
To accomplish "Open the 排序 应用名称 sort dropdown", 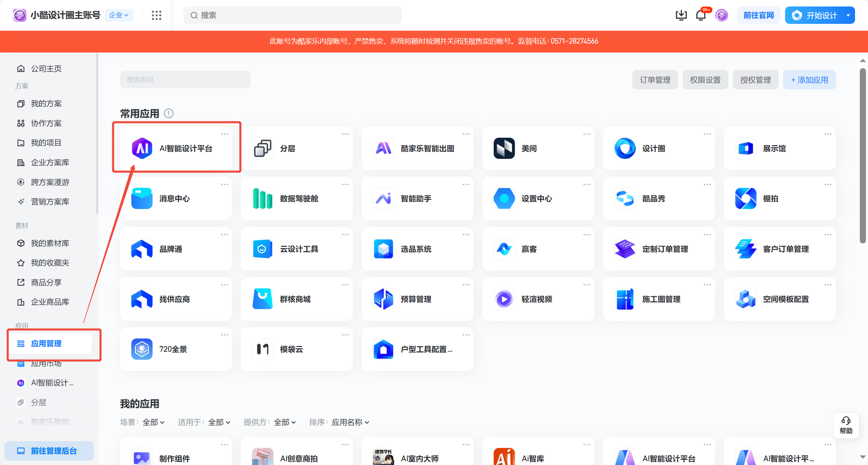I will [350, 422].
